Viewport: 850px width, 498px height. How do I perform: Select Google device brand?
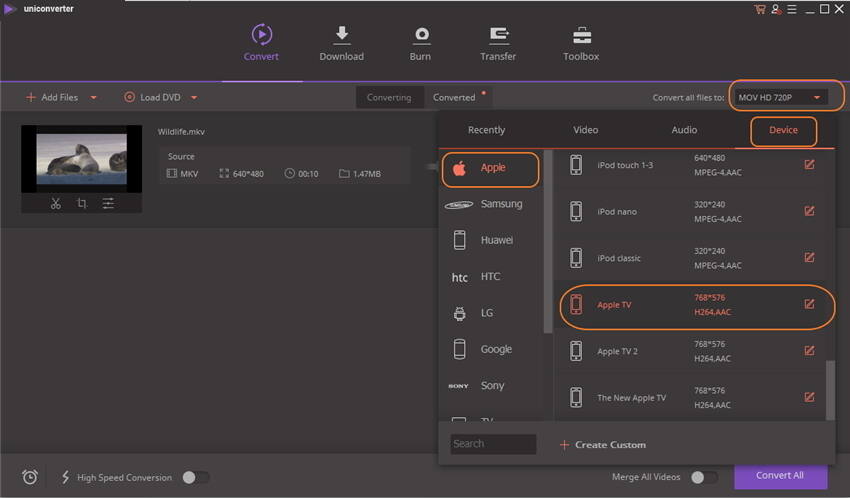(x=490, y=350)
